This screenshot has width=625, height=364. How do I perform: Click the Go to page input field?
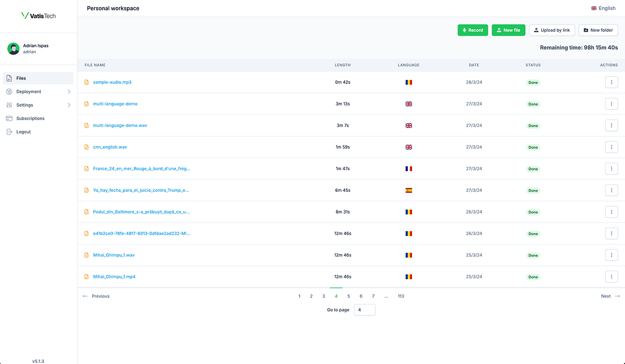click(365, 310)
